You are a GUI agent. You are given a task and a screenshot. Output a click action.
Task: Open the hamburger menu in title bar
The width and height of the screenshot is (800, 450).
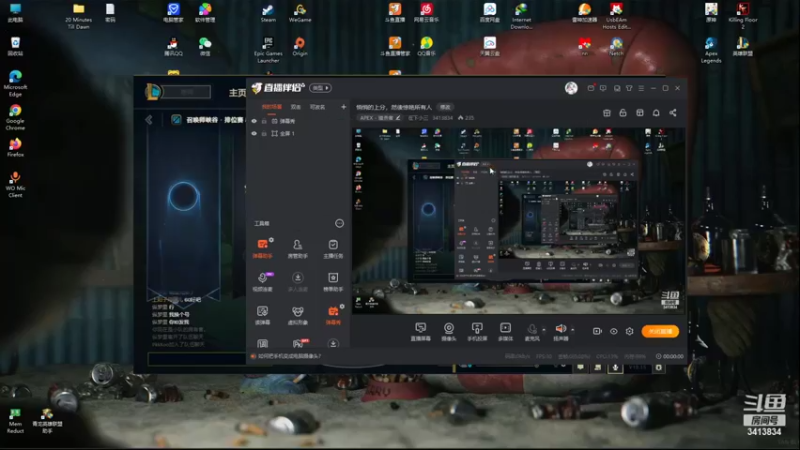pyautogui.click(x=641, y=88)
